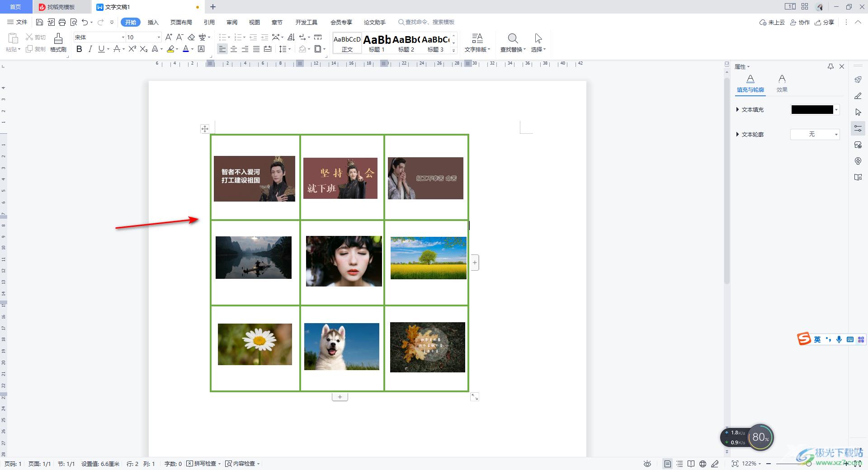Center-align the paragraph text
The height and width of the screenshot is (470, 868).
(234, 49)
